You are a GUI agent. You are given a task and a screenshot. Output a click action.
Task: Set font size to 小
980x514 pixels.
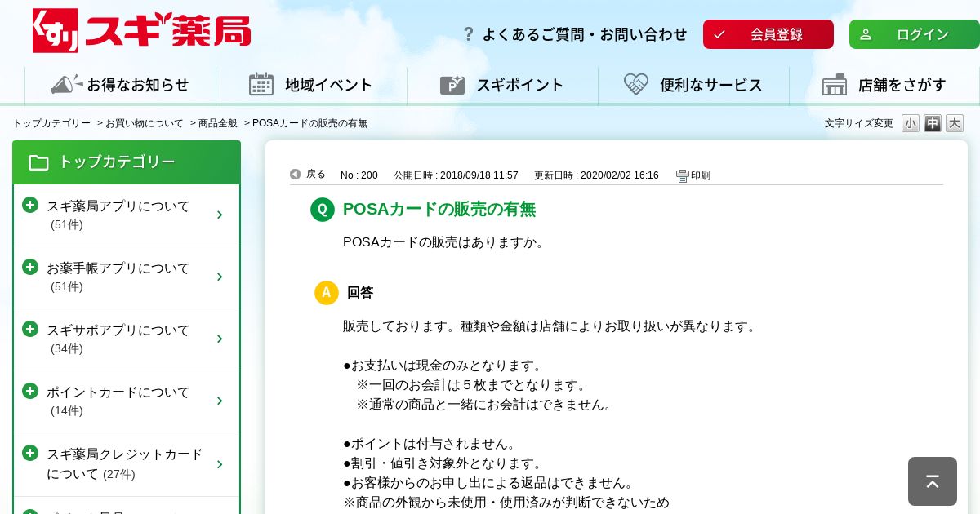911,123
